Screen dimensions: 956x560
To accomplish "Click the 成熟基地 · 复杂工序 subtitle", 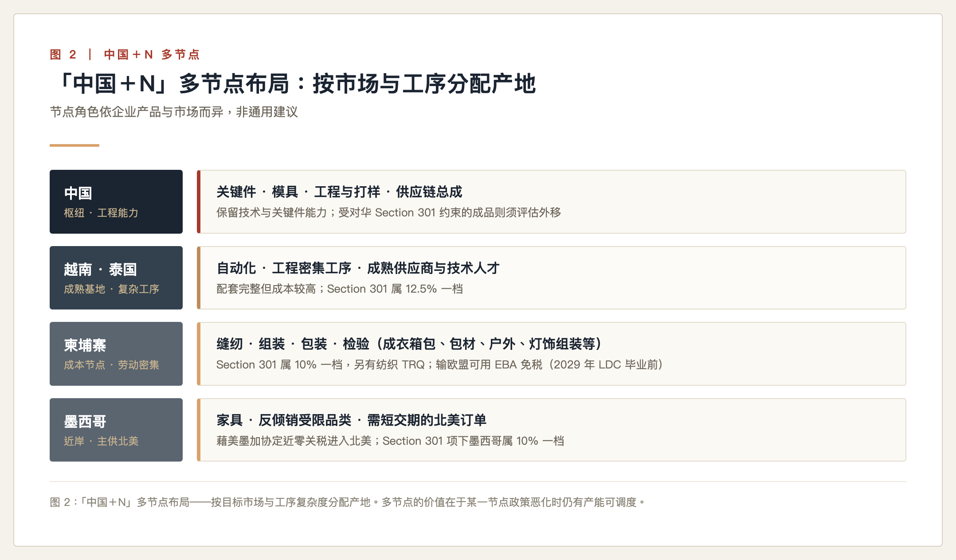I will [112, 290].
